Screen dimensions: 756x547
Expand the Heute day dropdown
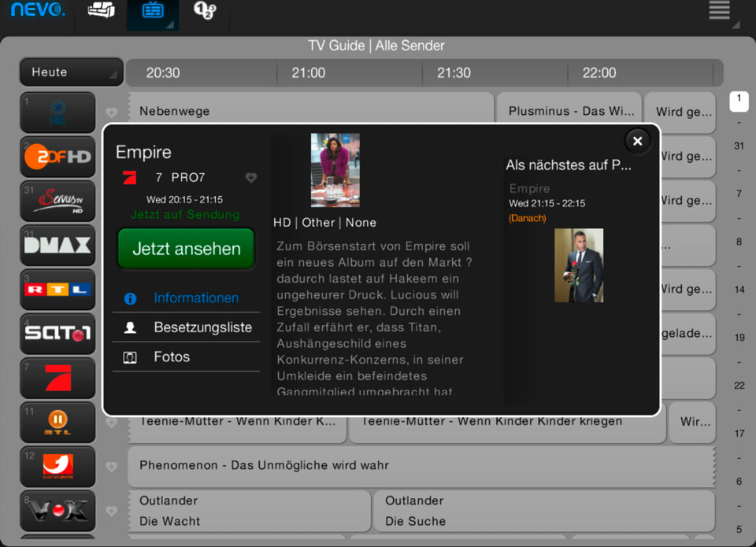pyautogui.click(x=72, y=72)
